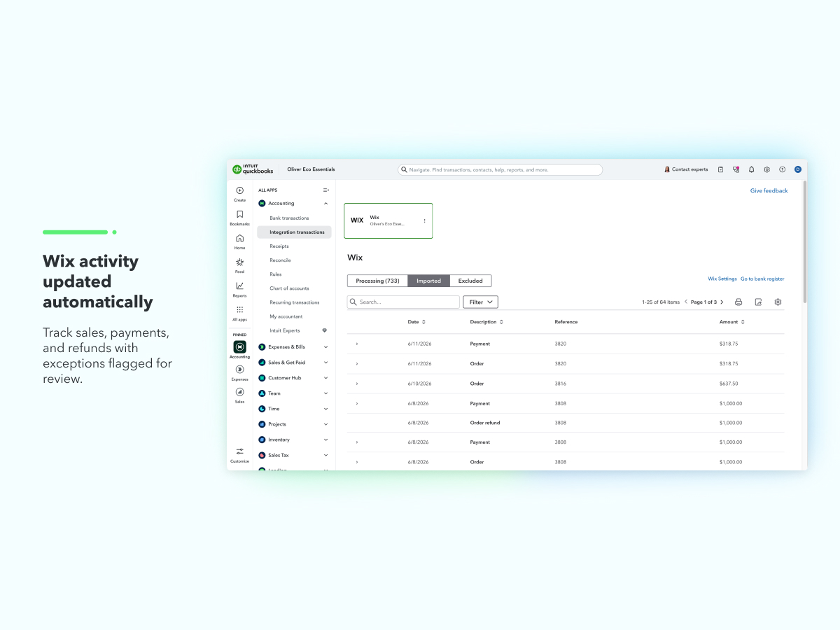The width and height of the screenshot is (840, 630).
Task: Collapse the All Apps menu panel icon
Action: 326,190
